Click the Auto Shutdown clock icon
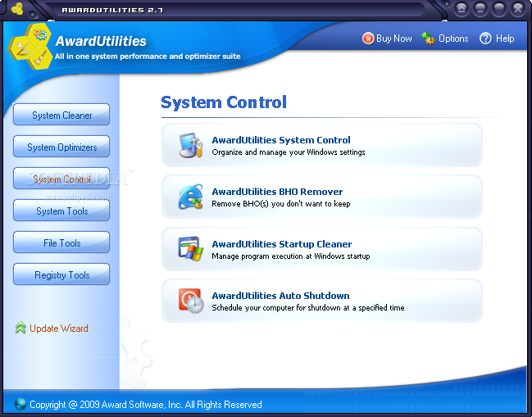 coord(191,301)
